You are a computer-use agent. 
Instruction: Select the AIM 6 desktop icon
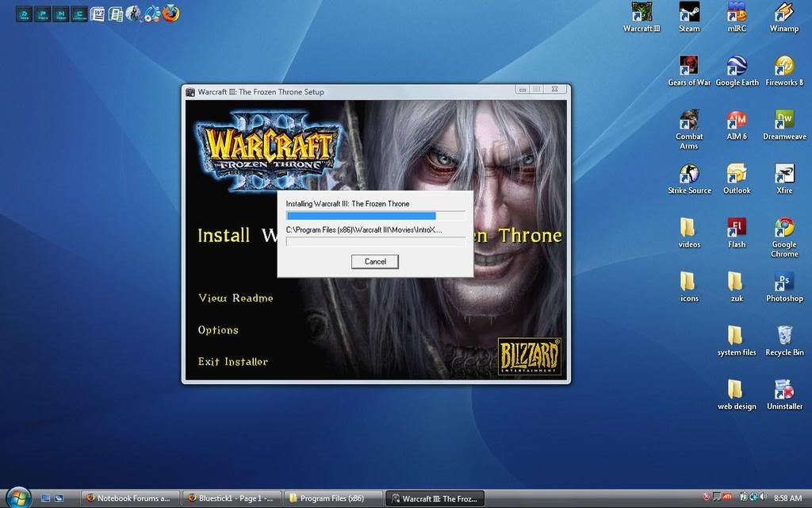point(737,125)
